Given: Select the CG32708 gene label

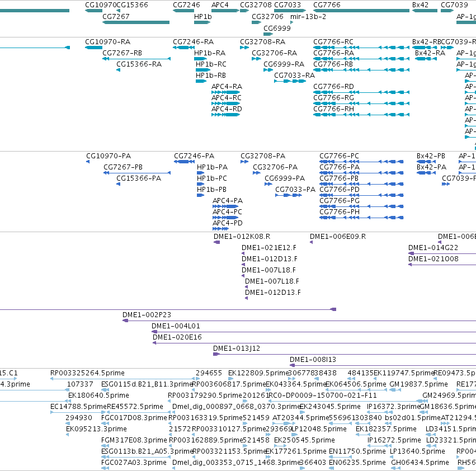Looking at the screenshot, I should (256, 5).
